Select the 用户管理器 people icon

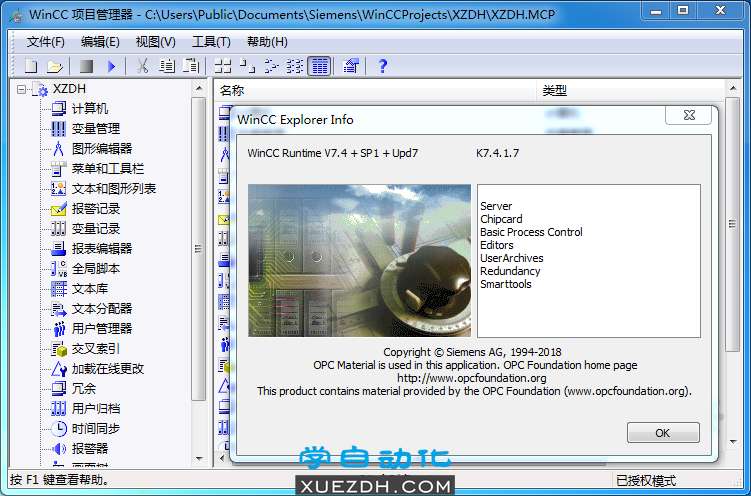coord(58,329)
